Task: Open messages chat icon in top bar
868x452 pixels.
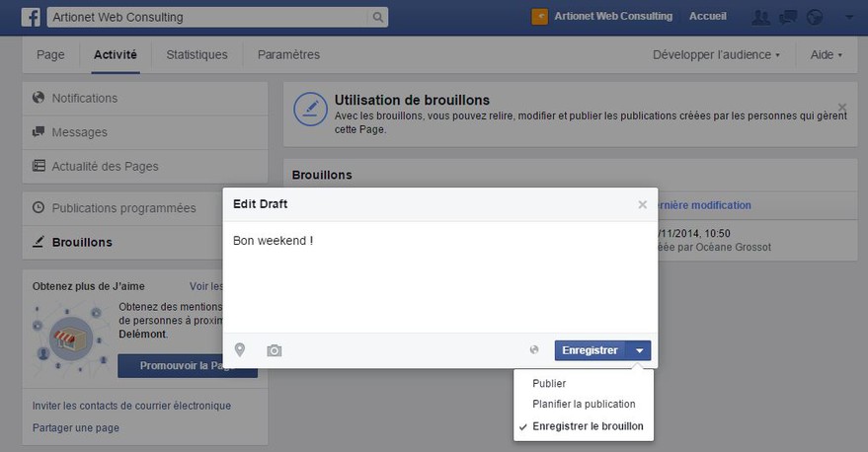Action: [788, 17]
